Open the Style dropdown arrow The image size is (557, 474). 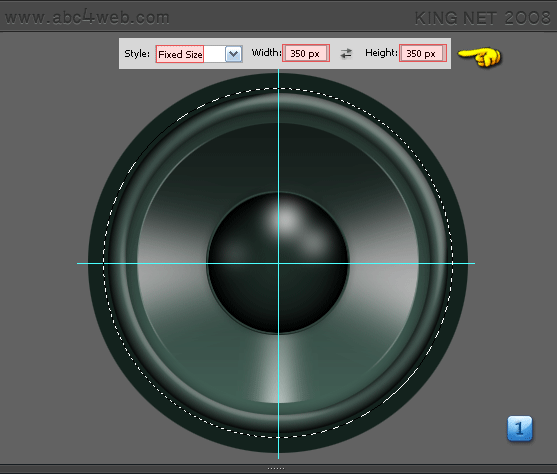233,54
